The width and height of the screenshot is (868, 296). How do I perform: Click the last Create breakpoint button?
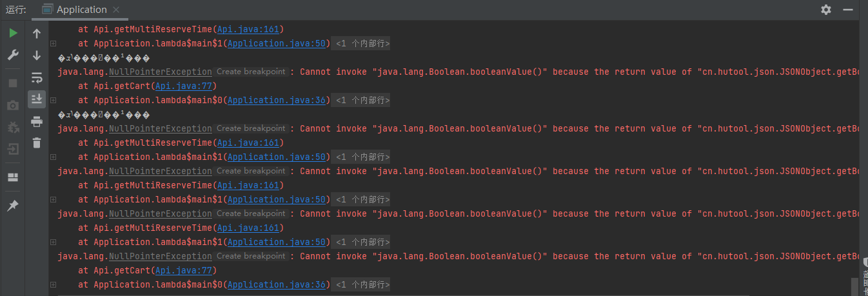click(x=251, y=256)
